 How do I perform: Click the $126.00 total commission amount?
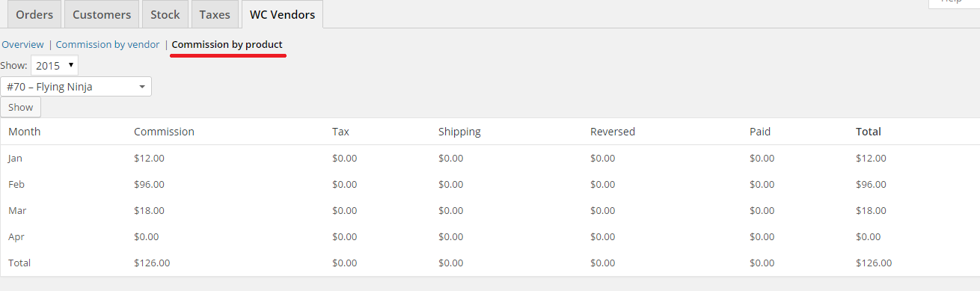tap(152, 263)
